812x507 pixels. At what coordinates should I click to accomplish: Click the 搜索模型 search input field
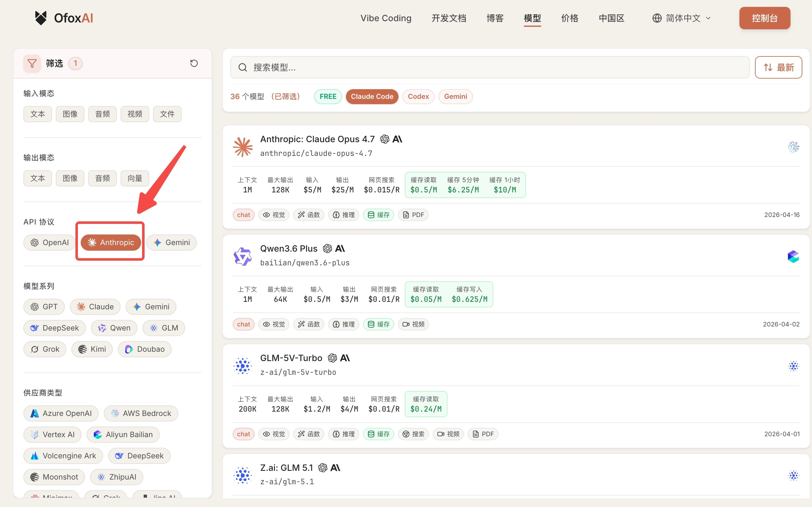490,67
